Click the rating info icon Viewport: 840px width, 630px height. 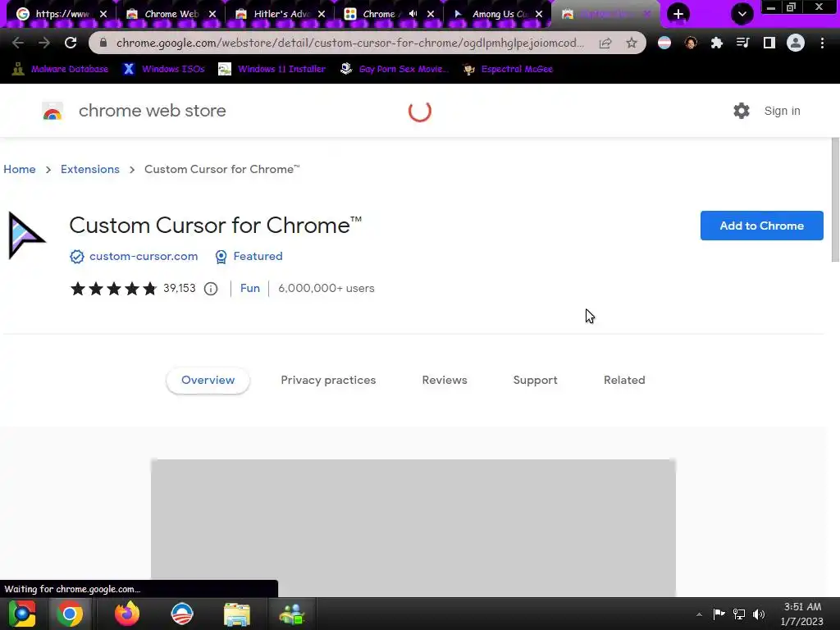[211, 290]
